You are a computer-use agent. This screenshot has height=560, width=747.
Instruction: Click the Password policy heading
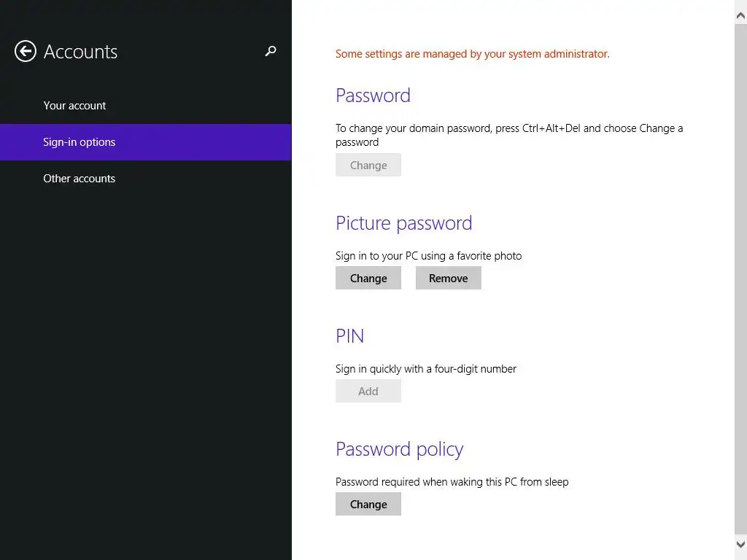(x=399, y=449)
